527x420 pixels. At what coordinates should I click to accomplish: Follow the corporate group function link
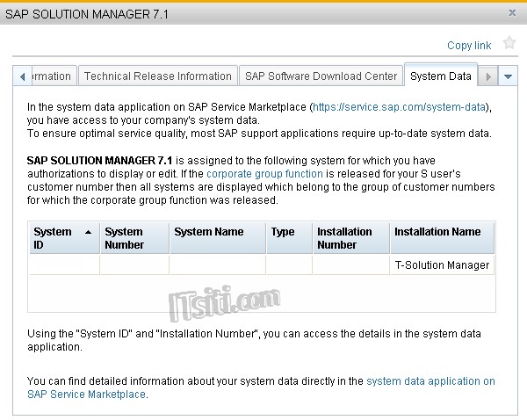(x=265, y=175)
